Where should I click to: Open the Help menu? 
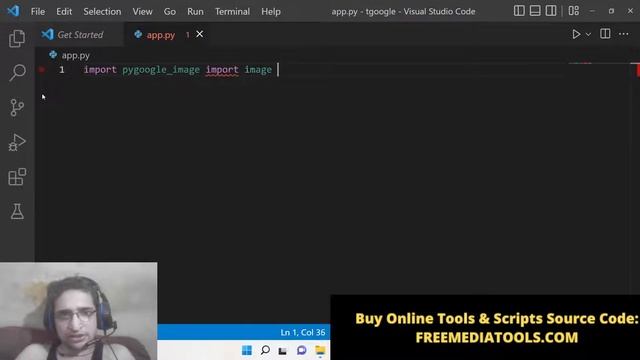point(271,11)
